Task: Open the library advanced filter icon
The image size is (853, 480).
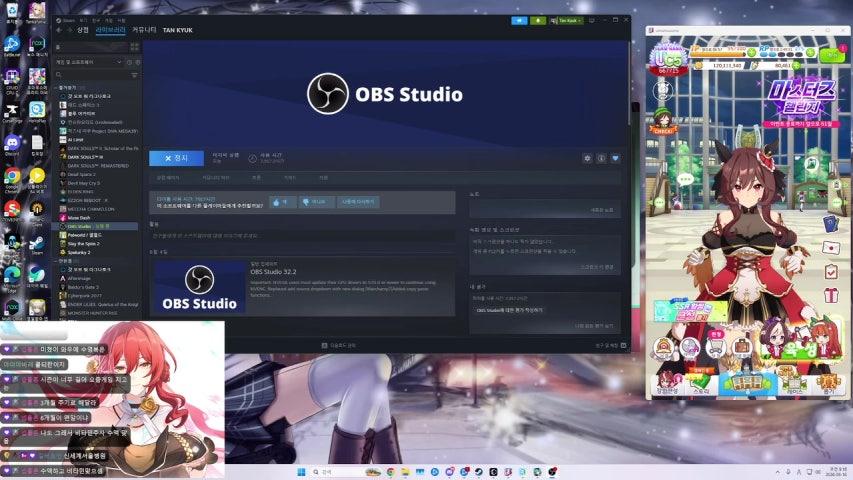Action: (134, 75)
